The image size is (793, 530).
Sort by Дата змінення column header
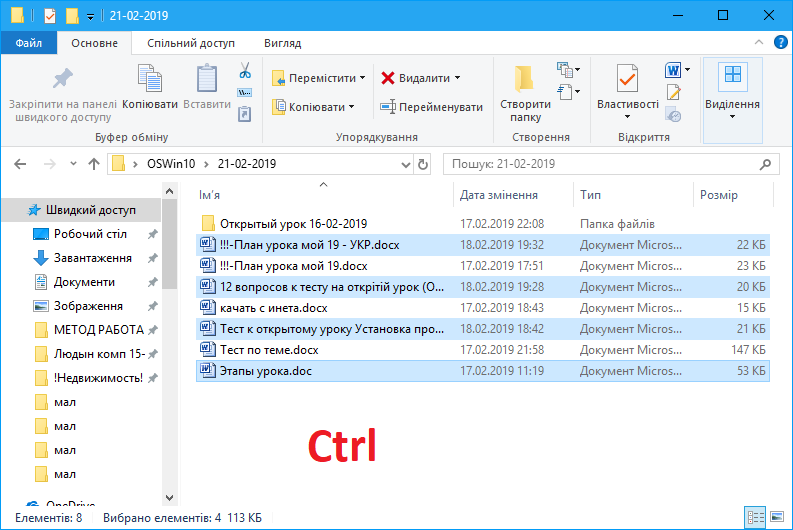514,195
